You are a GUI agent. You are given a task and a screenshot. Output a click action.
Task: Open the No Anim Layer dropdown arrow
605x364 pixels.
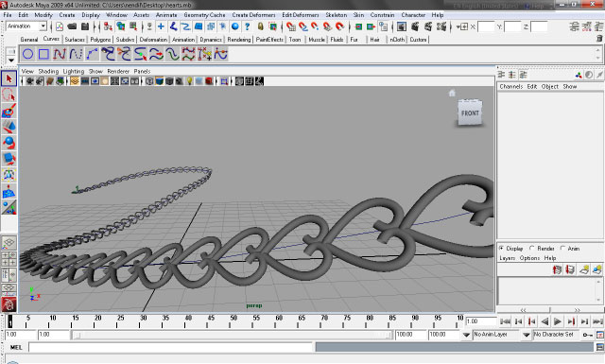click(x=466, y=335)
